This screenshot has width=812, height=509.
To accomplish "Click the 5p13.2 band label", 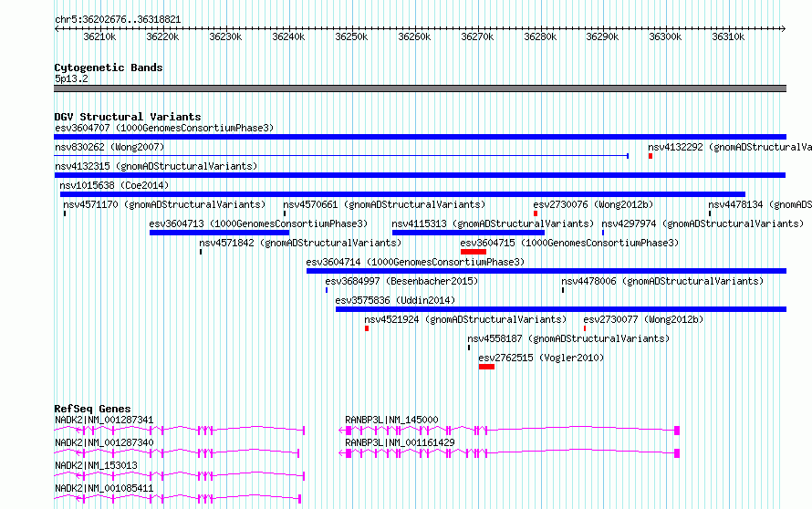I will [71, 78].
